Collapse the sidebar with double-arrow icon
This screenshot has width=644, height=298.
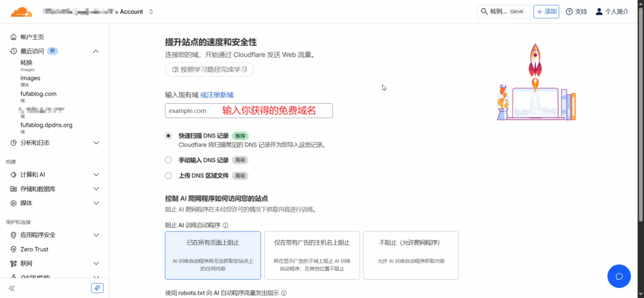[x=11, y=288]
